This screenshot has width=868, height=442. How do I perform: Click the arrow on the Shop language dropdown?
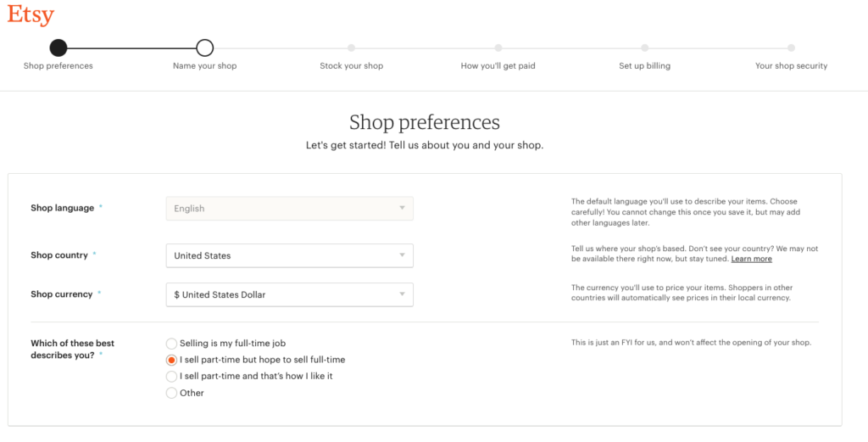click(x=403, y=208)
